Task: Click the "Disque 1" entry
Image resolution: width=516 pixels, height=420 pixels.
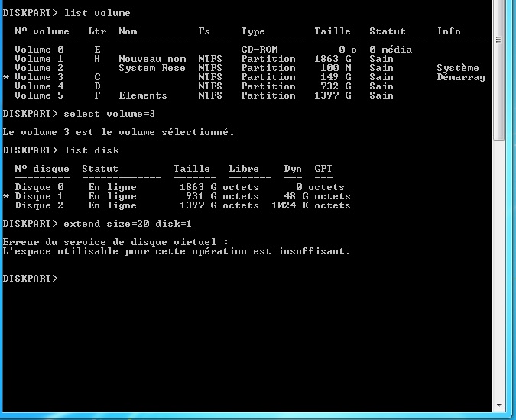Action: 39,196
